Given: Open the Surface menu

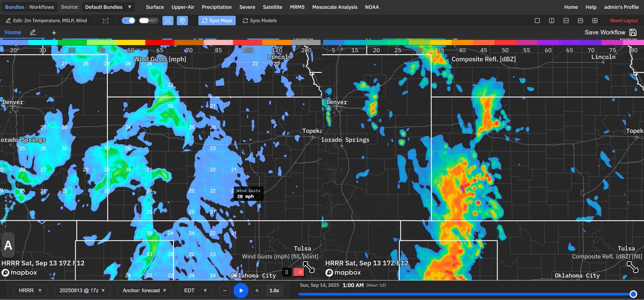Looking at the screenshot, I should tap(155, 7).
